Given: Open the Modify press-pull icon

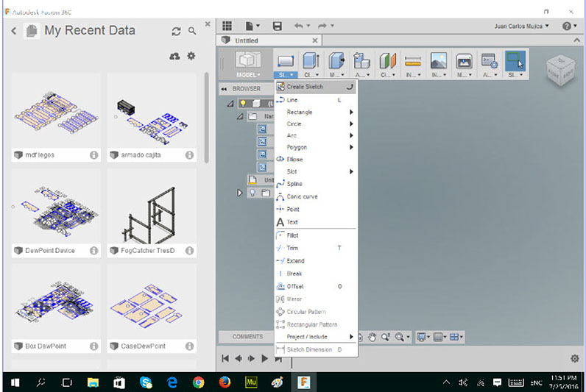Looking at the screenshot, I should click(x=336, y=60).
